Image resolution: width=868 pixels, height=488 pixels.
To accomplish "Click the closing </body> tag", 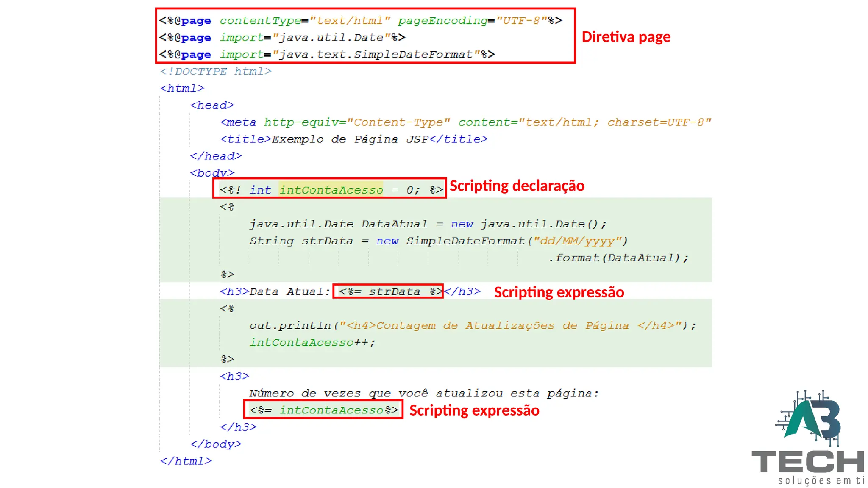I will pos(216,444).
